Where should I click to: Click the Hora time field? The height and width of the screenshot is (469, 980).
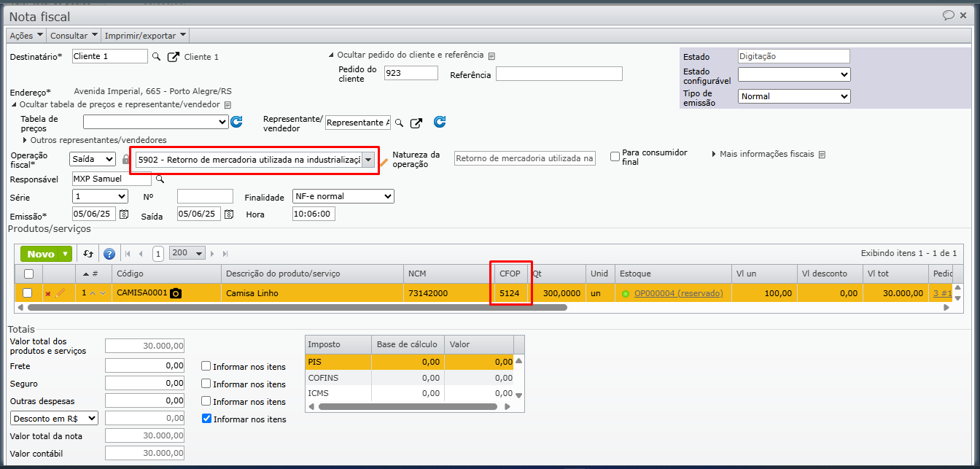[x=314, y=214]
